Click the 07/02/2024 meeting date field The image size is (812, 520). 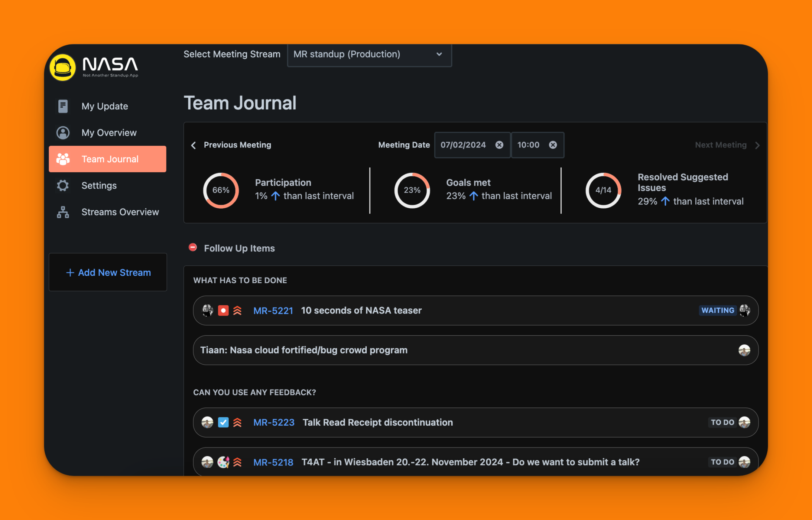472,145
